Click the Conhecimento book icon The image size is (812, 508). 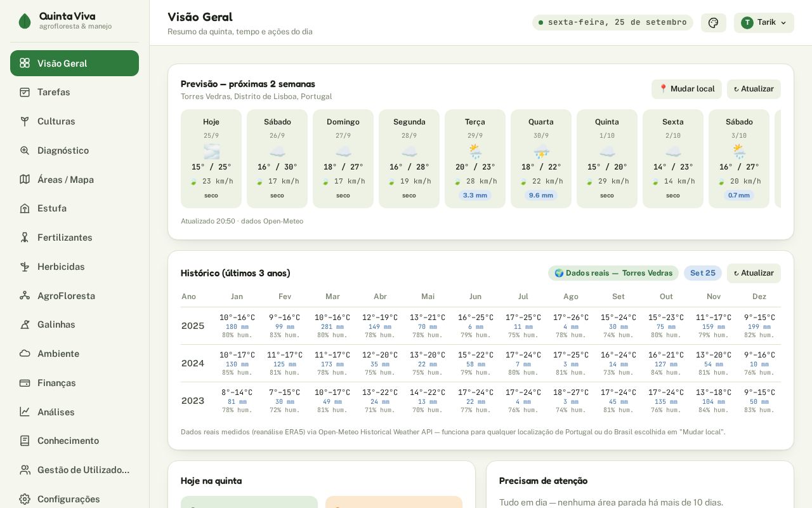pyautogui.click(x=25, y=441)
